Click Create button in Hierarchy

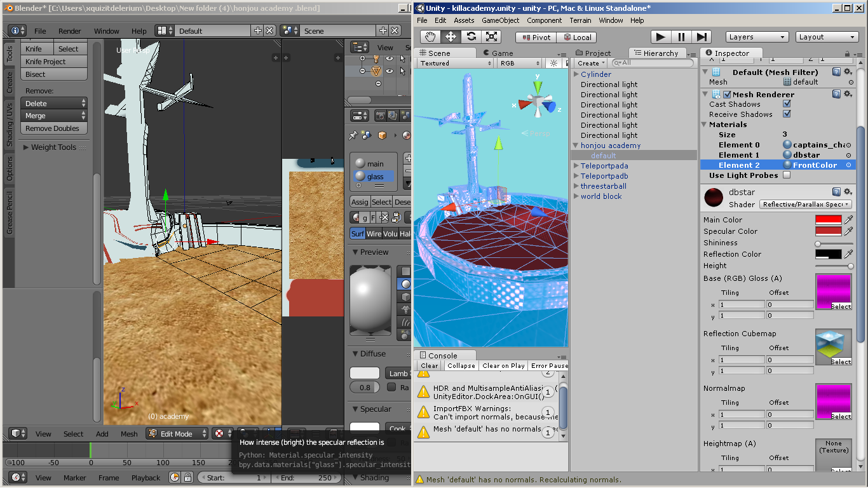590,63
